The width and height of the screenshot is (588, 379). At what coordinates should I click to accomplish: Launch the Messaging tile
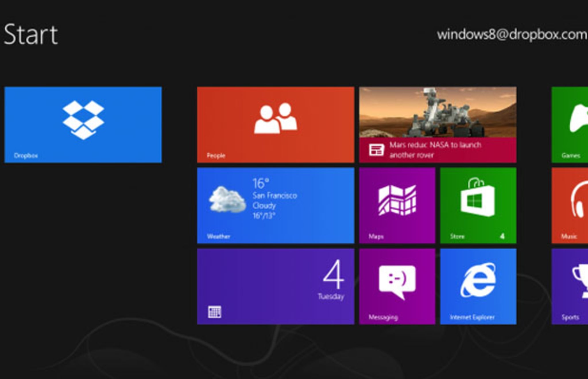coord(397,287)
